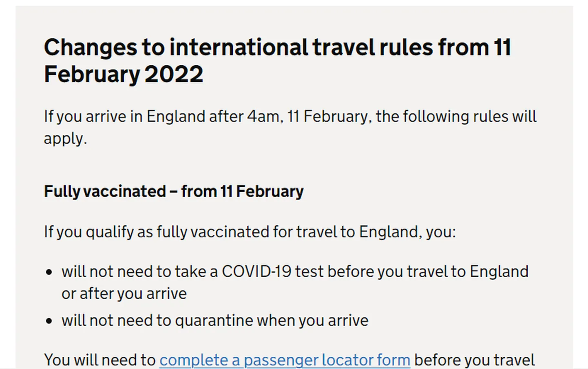Click 'will not need to quarantine when you arrive'
Viewport: 588px width, 369px height.
[x=215, y=320]
